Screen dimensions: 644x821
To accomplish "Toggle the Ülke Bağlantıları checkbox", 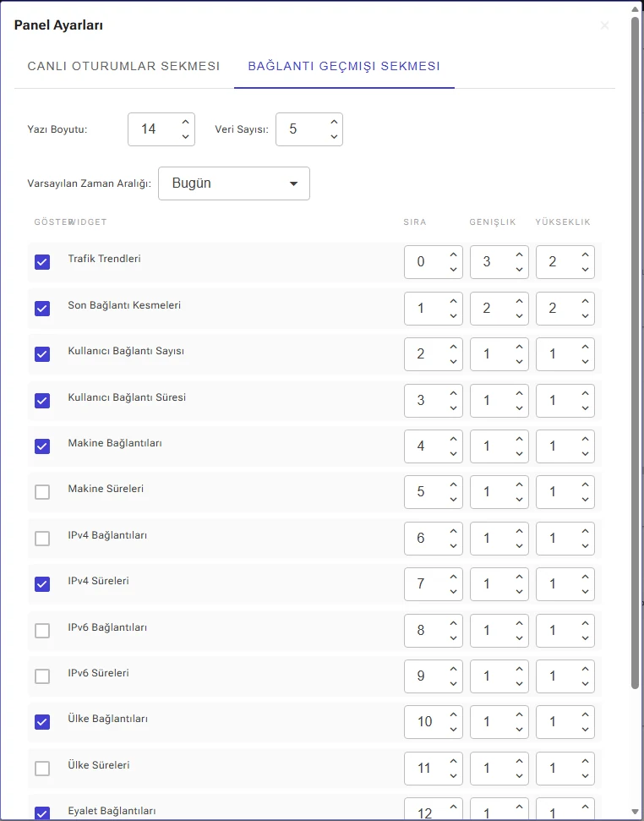I will (42, 722).
